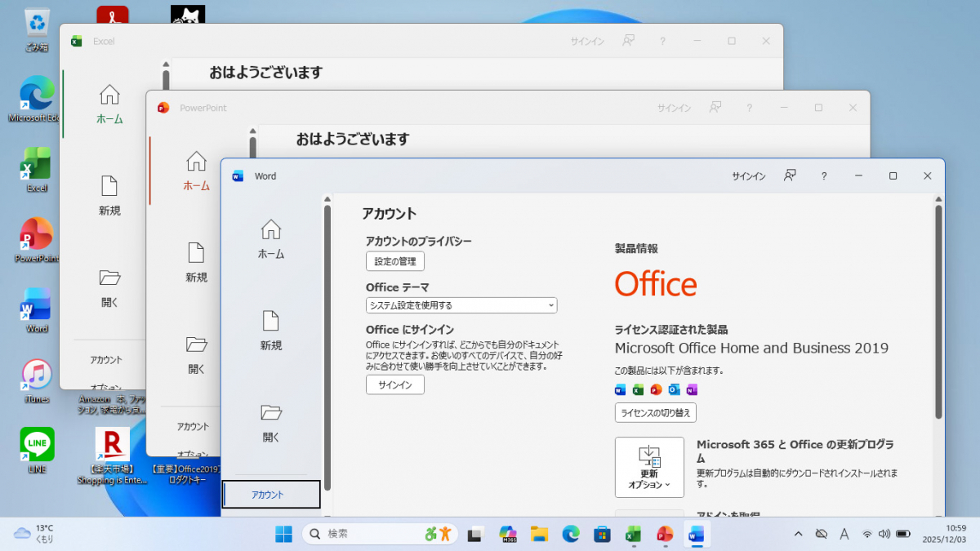This screenshot has height=551, width=980.
Task: Open ホーム in the Word sidebar
Action: (x=271, y=239)
